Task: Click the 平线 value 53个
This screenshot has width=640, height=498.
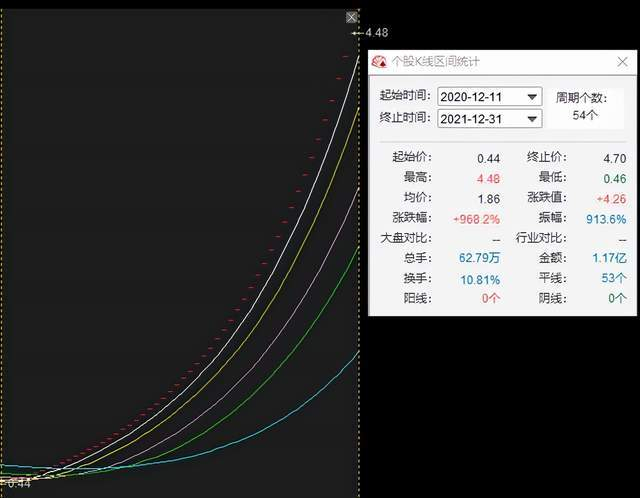Action: [614, 278]
